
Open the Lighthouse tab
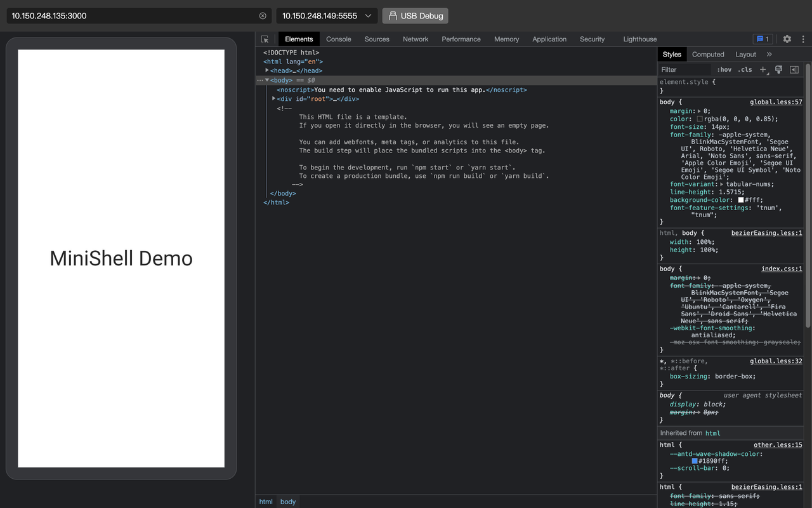click(x=640, y=39)
